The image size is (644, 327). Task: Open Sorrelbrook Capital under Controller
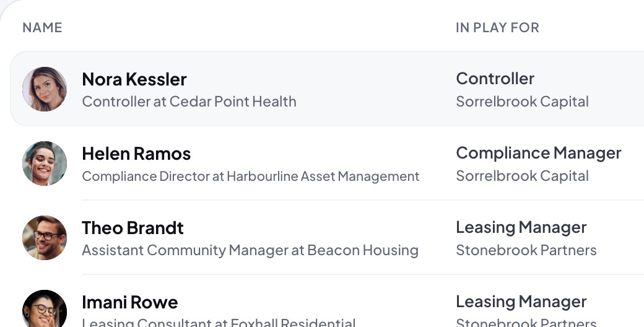[523, 102]
